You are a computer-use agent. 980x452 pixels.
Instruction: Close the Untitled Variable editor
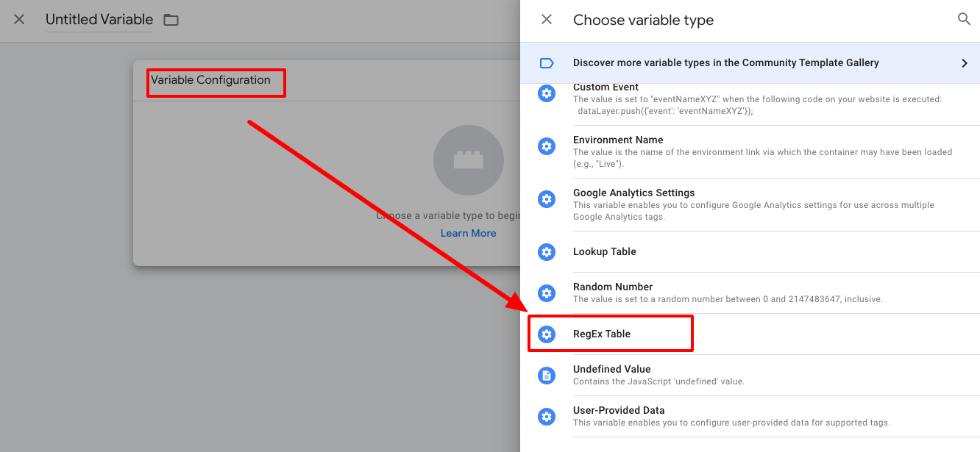[x=19, y=20]
